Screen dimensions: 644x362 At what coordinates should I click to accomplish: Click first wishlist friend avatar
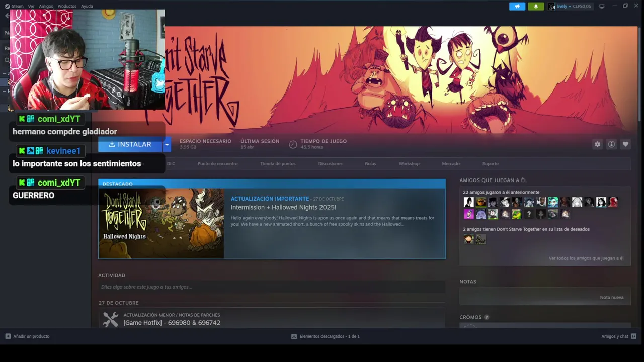click(469, 239)
